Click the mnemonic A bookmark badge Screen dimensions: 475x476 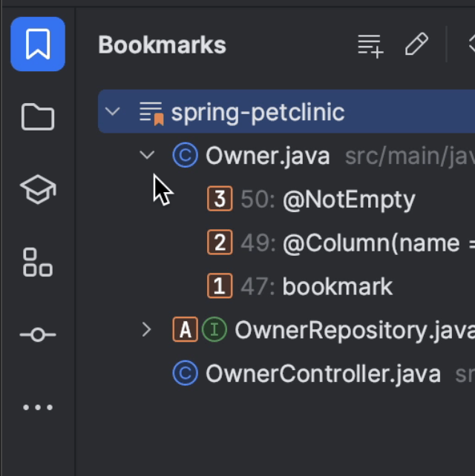pos(185,330)
